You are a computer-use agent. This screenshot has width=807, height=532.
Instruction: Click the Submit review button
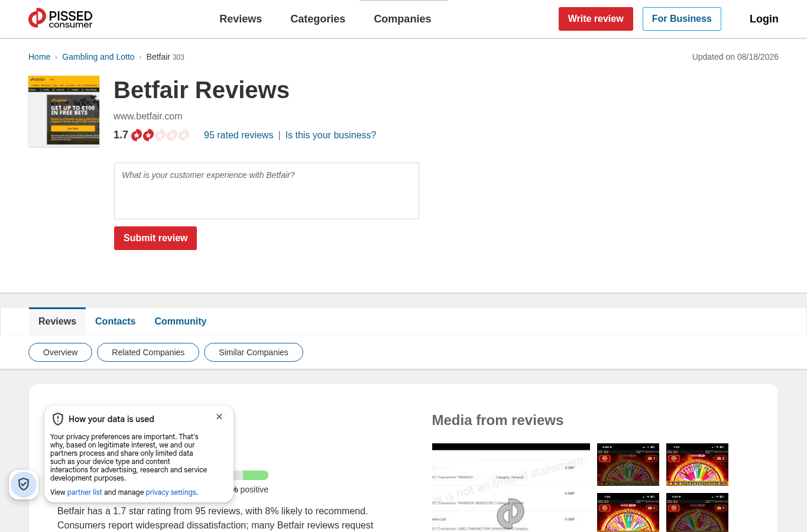[155, 238]
